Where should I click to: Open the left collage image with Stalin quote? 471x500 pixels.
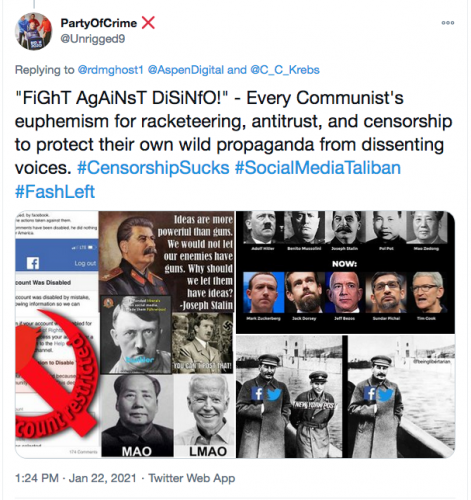pos(125,334)
